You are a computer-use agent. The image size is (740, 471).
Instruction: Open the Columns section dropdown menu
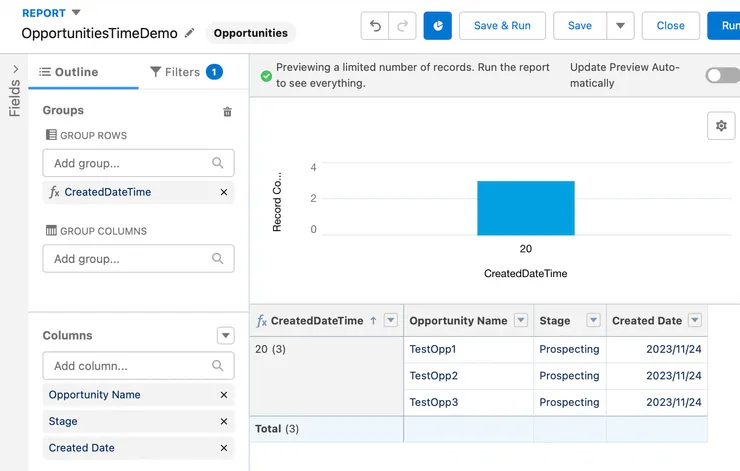click(x=225, y=336)
